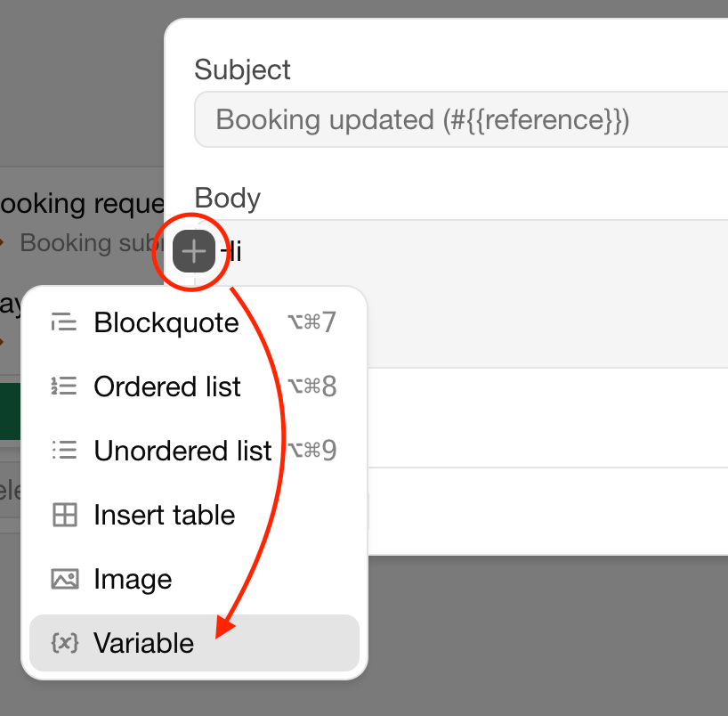Click the ⌥⌘7 shortcut hint for Blockquote
Image resolution: width=728 pixels, height=716 pixels.
[311, 322]
